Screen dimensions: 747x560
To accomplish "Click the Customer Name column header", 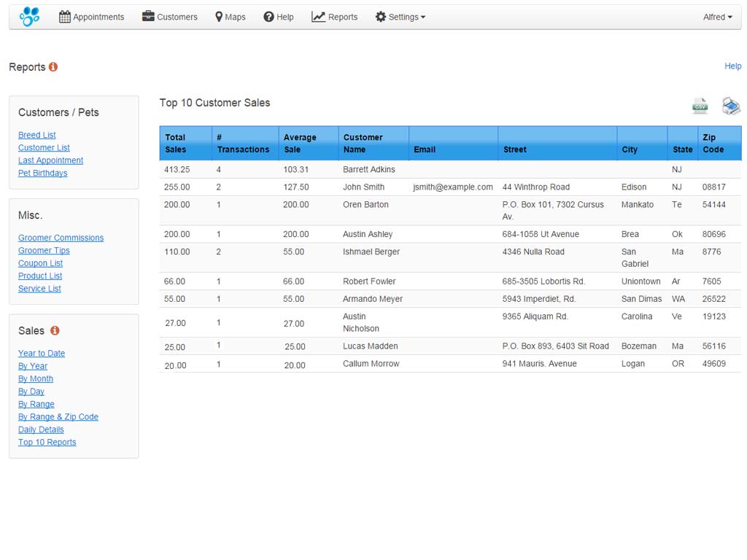I will click(x=363, y=143).
